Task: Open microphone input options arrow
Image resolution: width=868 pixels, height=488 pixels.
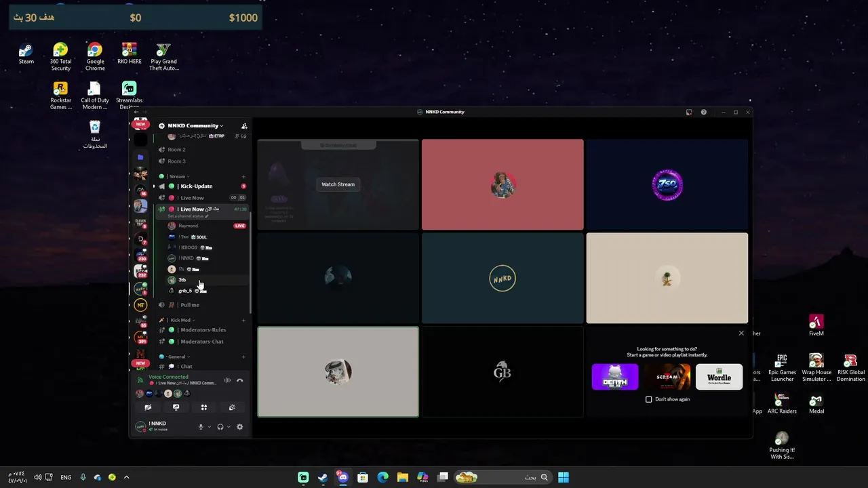Action: 209,427
